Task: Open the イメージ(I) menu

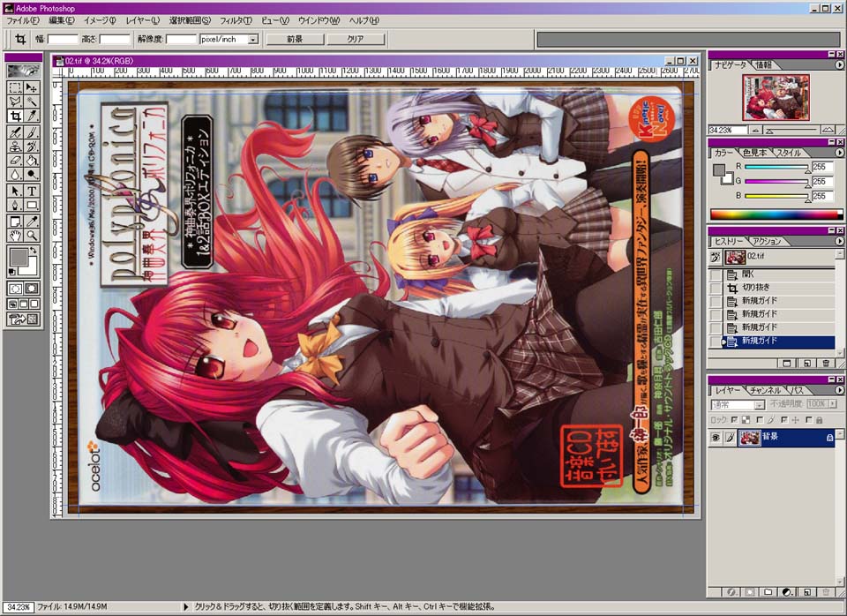Action: (100, 20)
